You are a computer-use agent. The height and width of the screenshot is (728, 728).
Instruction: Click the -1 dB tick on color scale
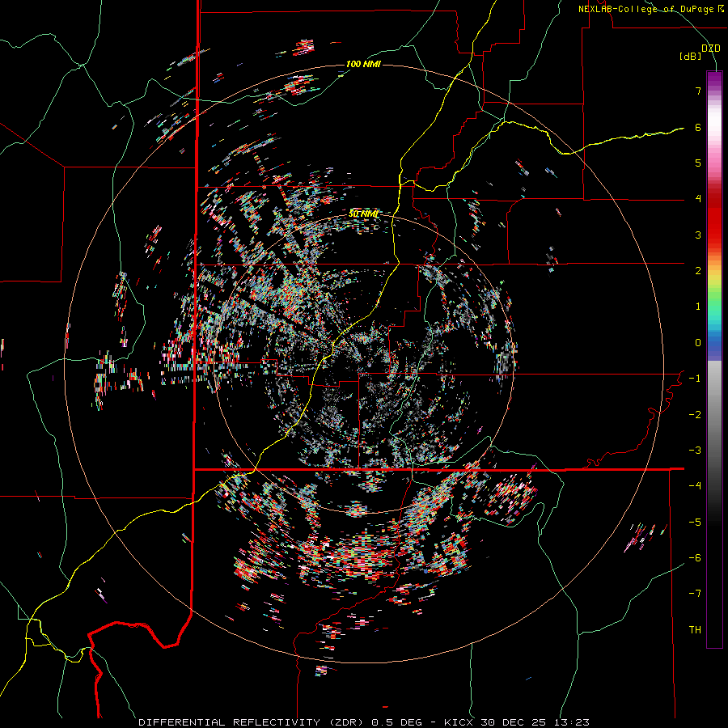[695, 379]
